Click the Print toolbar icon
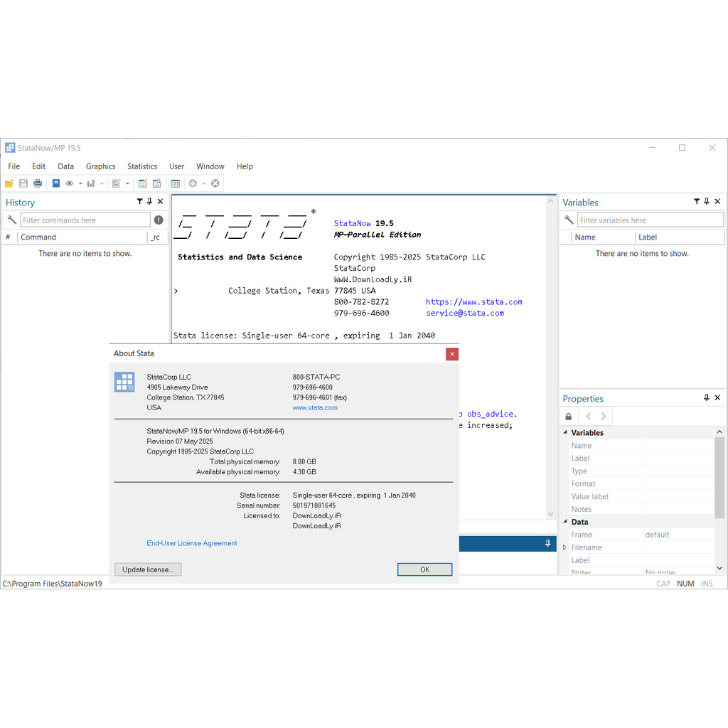 [38, 183]
